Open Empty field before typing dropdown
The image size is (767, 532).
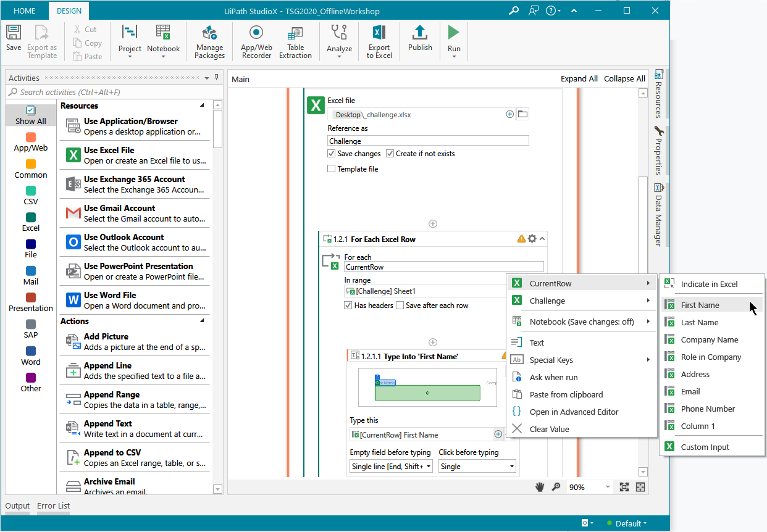tap(392, 467)
